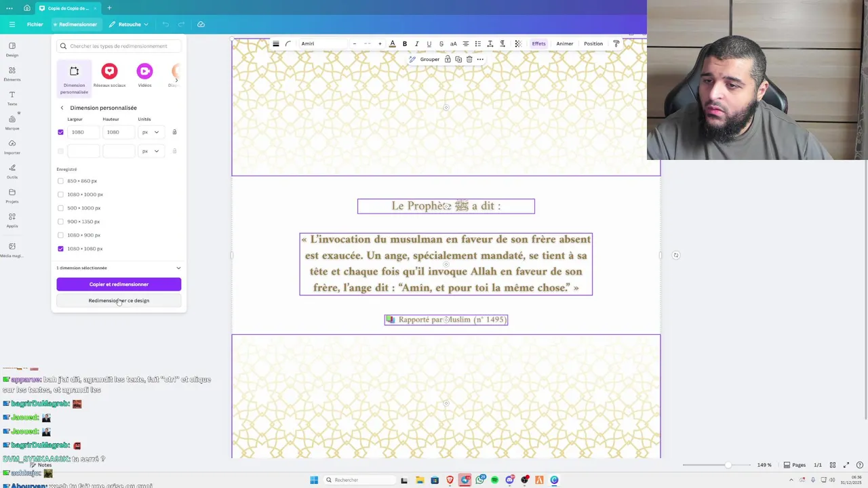This screenshot has height=488, width=868.
Task: Open the Effets panel
Action: tap(538, 43)
